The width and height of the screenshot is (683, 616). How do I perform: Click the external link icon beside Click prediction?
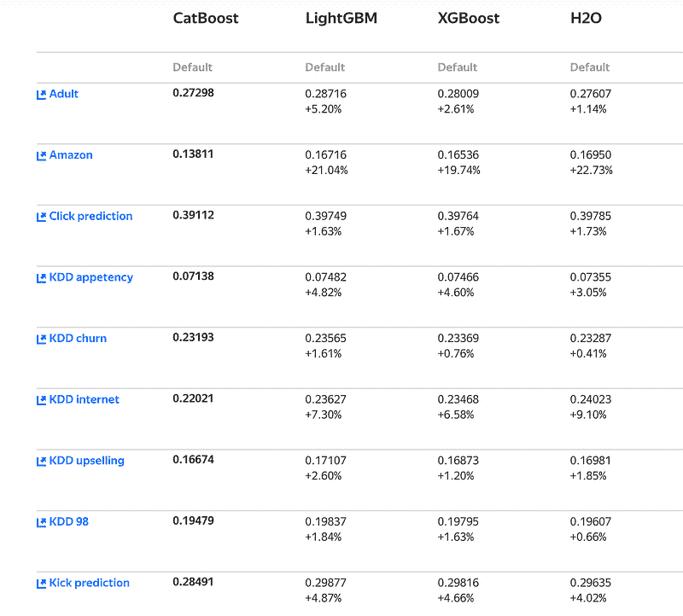[x=41, y=217]
